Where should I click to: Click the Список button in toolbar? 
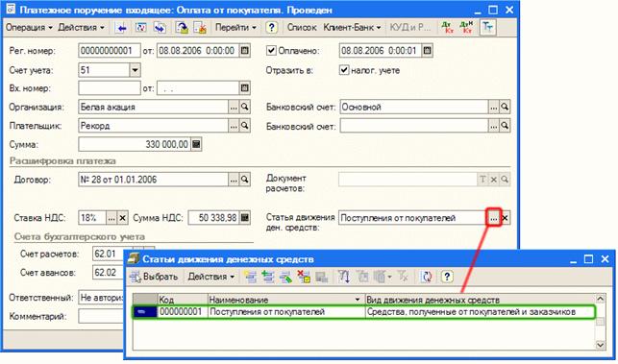point(302,28)
